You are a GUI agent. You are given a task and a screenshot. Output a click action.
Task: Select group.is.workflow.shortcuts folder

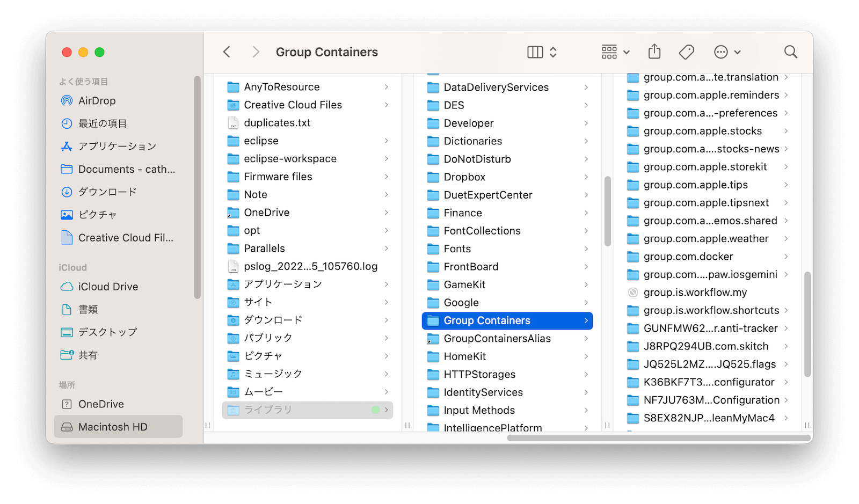click(707, 310)
